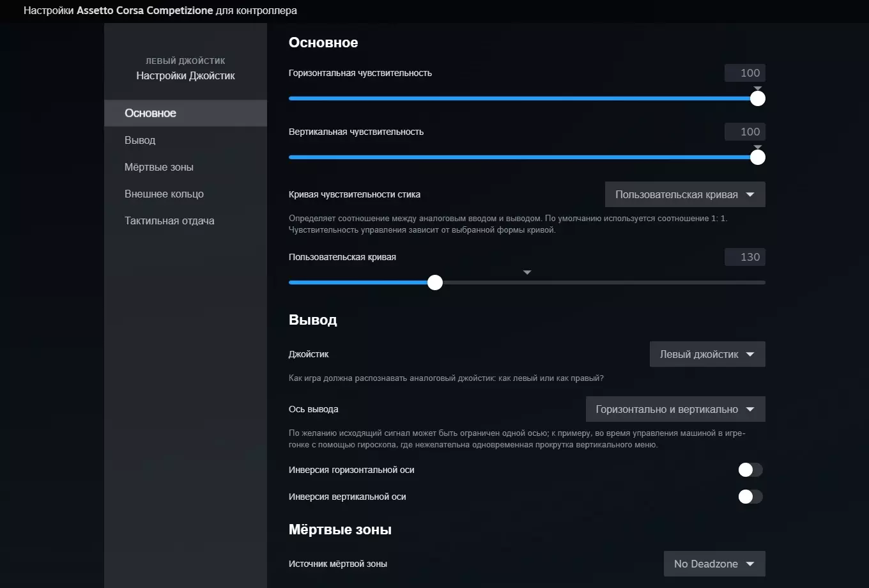The width and height of the screenshot is (869, 588).
Task: Click the horizontal sensitivity slider handle
Action: coord(758,98)
